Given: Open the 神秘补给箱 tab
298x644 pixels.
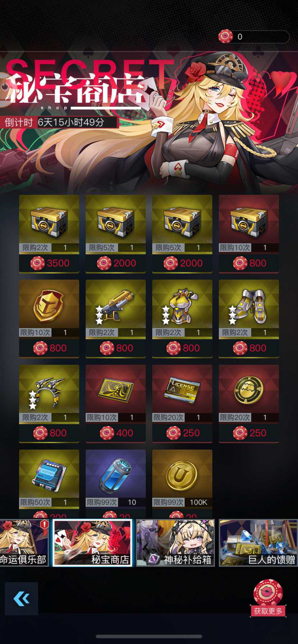Looking at the screenshot, I should 175,543.
